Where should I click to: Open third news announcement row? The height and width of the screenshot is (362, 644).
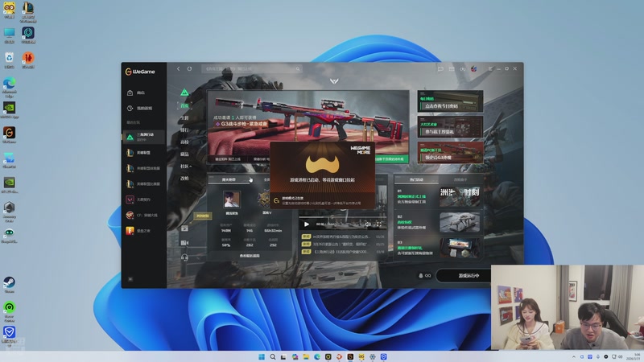(x=344, y=252)
